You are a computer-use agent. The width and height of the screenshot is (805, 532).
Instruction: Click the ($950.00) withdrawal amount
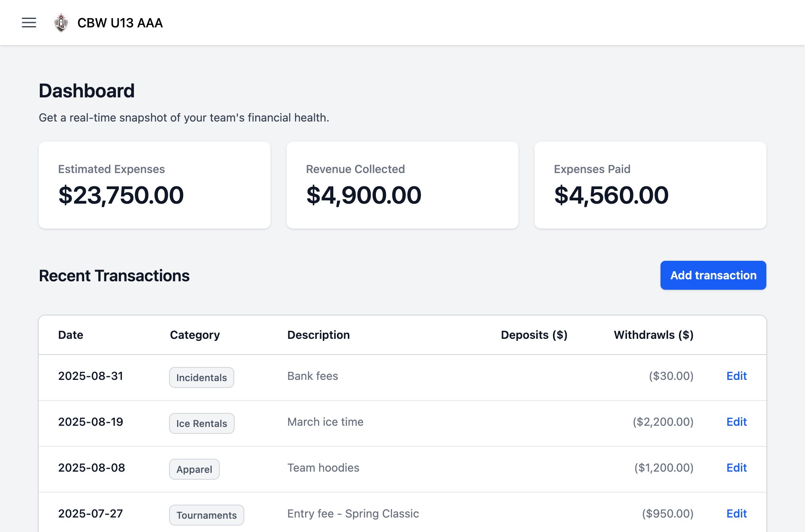667,513
